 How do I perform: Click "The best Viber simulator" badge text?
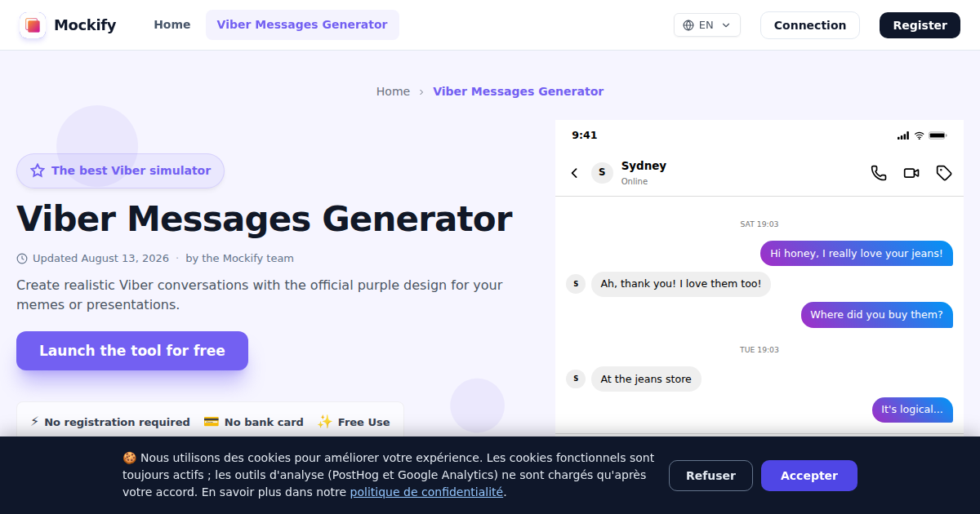[x=131, y=171]
